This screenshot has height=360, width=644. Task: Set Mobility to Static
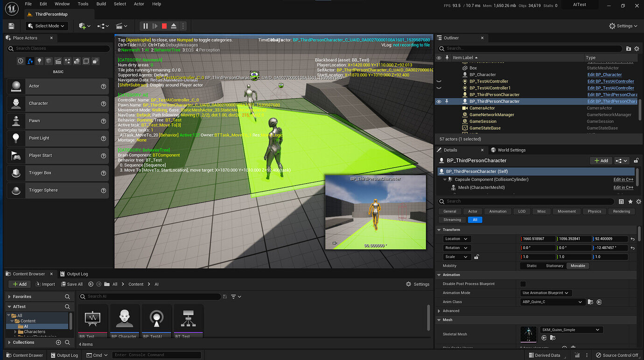click(x=532, y=266)
